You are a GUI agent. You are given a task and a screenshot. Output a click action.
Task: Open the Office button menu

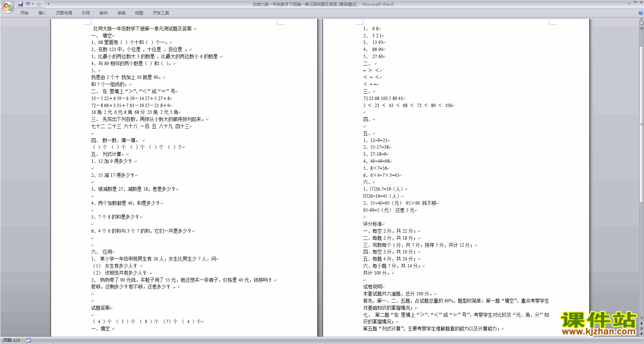point(7,7)
